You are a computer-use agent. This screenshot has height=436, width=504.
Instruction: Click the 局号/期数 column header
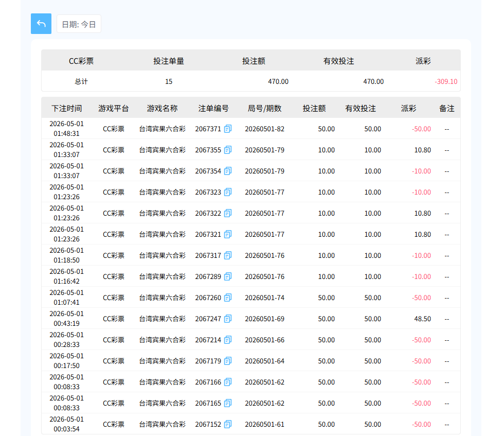coord(264,109)
